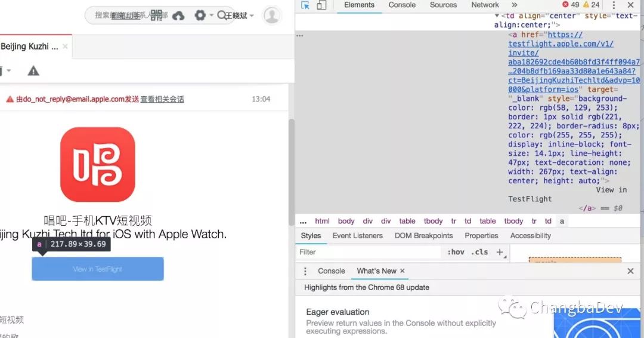Image resolution: width=644 pixels, height=338 pixels.
Task: Open the Elements panel tab
Action: pos(359,5)
